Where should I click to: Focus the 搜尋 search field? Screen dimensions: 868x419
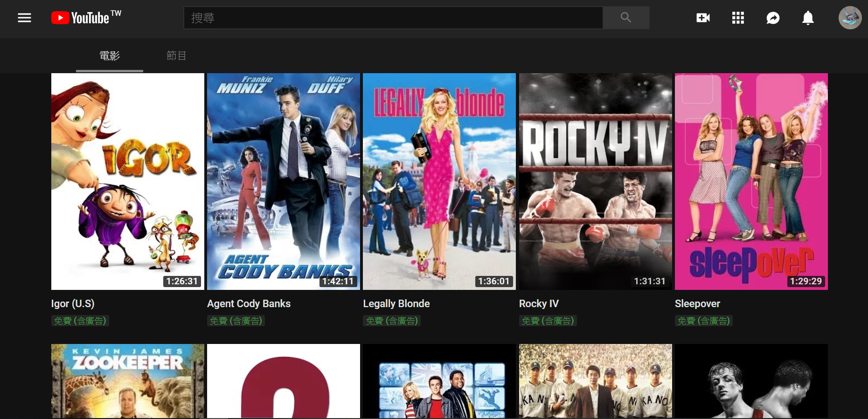click(393, 18)
